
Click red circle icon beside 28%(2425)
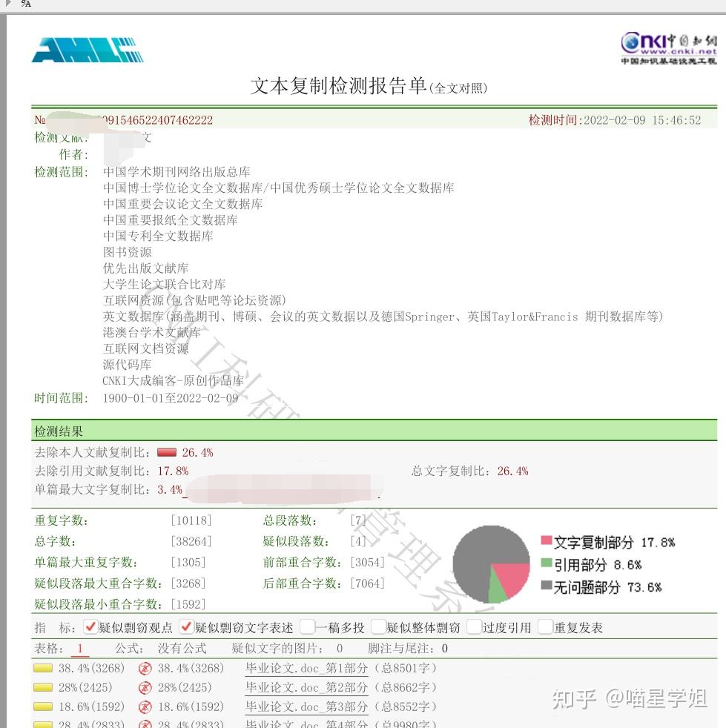pyautogui.click(x=145, y=688)
